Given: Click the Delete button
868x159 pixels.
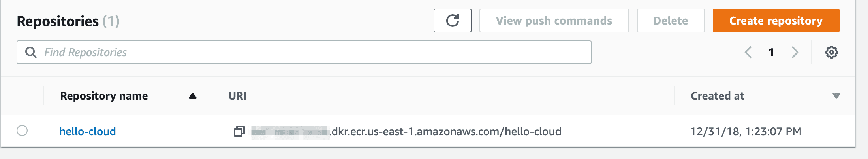Looking at the screenshot, I should [671, 21].
